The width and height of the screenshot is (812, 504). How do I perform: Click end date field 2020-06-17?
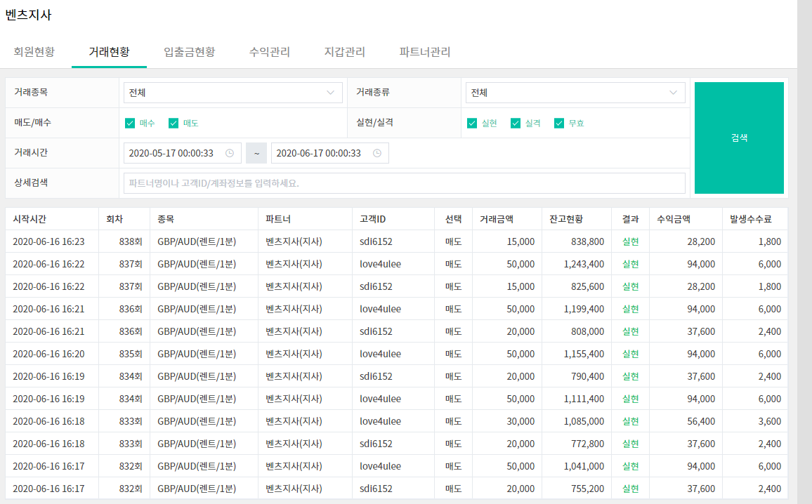pos(330,153)
